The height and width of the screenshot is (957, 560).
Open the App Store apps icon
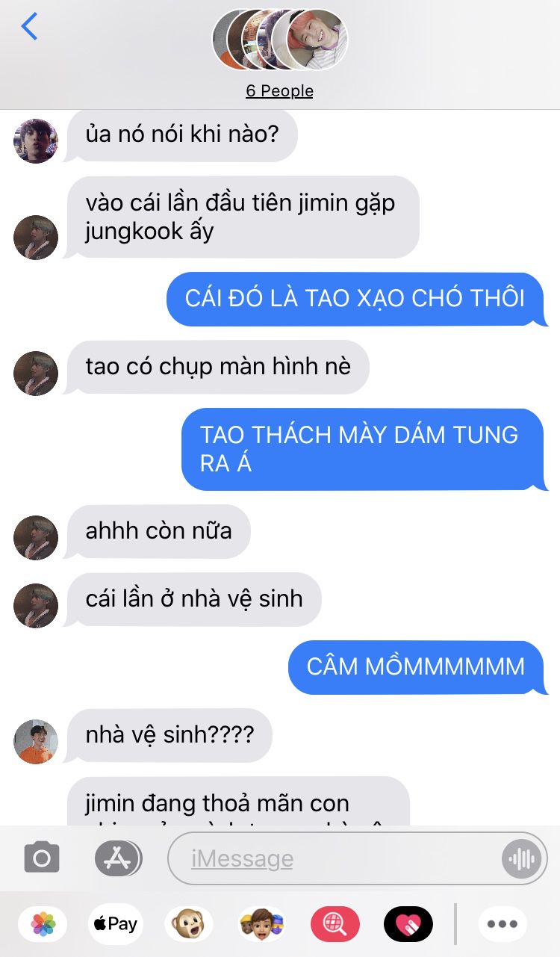[118, 858]
